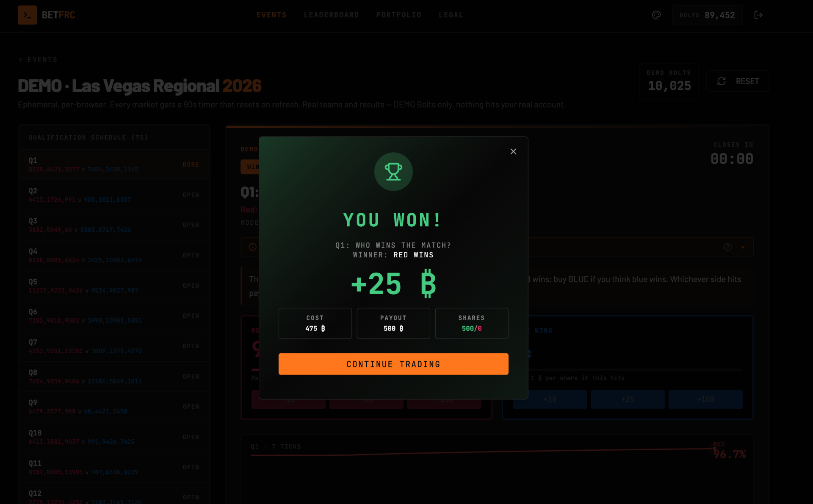
Task: Open the Portfolio nav tab
Action: tap(398, 15)
